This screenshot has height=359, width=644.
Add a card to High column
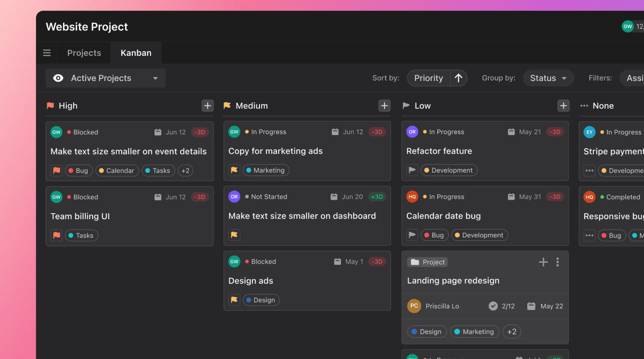tap(207, 106)
